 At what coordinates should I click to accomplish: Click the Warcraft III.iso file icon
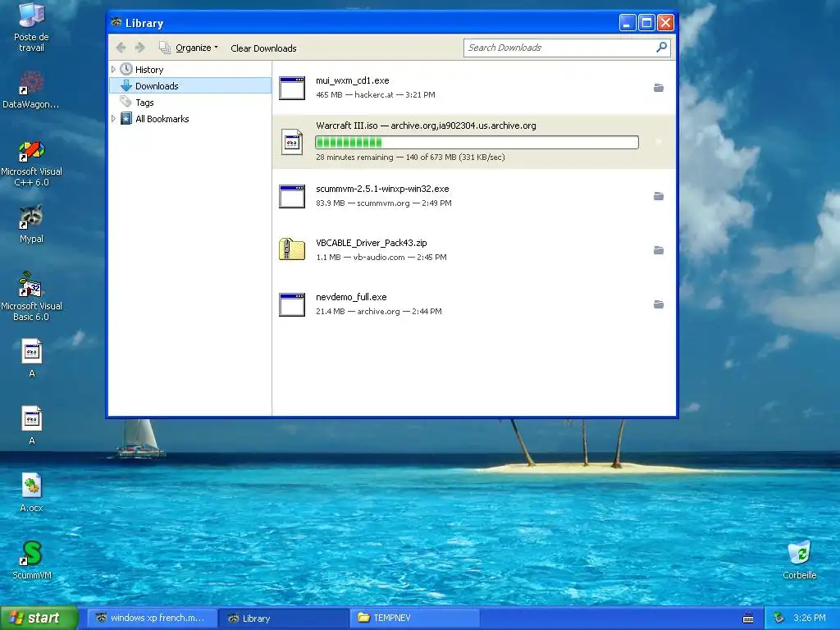click(x=292, y=142)
